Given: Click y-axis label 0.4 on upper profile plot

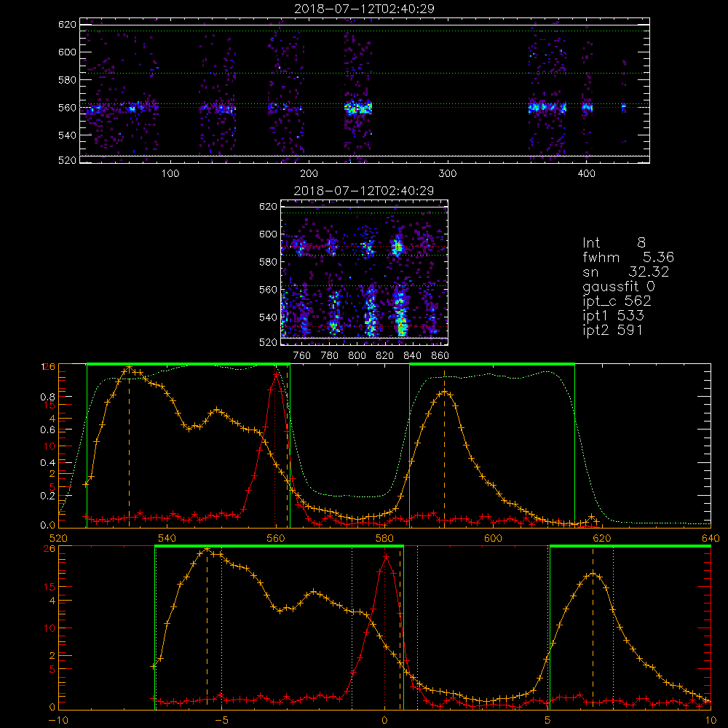Looking at the screenshot, I should pos(48,462).
